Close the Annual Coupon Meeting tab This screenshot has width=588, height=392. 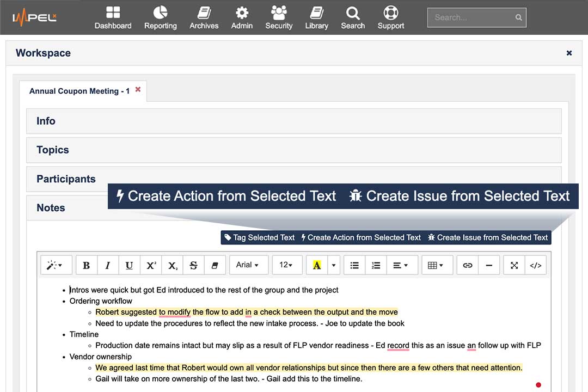[x=138, y=89]
